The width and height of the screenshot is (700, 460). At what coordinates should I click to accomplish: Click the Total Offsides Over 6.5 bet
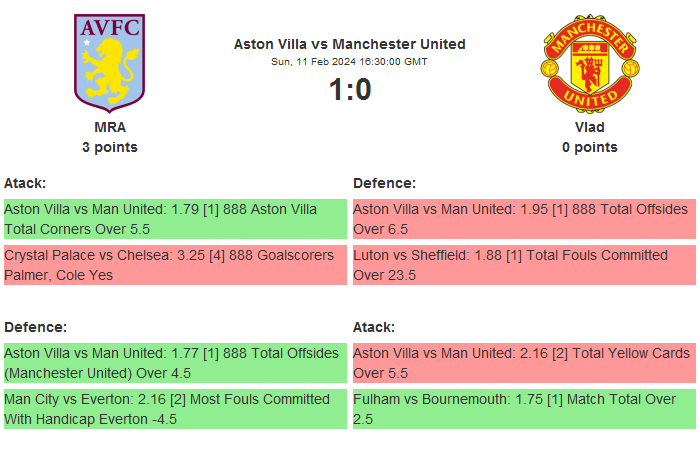[524, 219]
